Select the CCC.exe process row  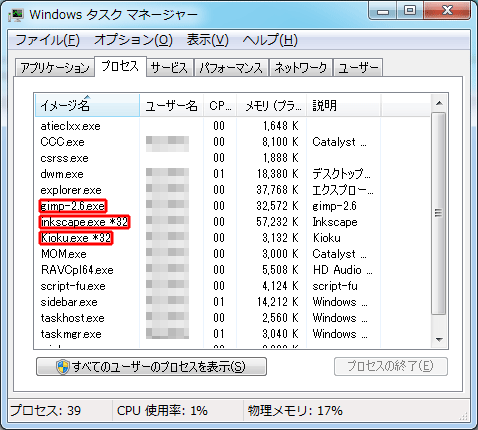click(x=232, y=142)
